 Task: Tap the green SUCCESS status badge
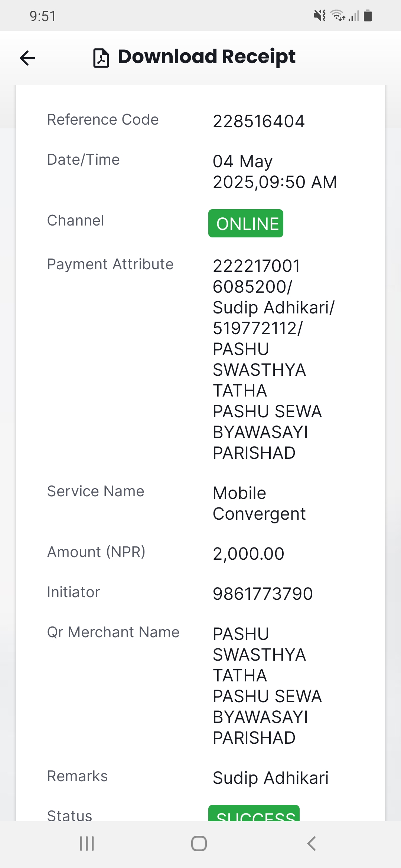[254, 813]
